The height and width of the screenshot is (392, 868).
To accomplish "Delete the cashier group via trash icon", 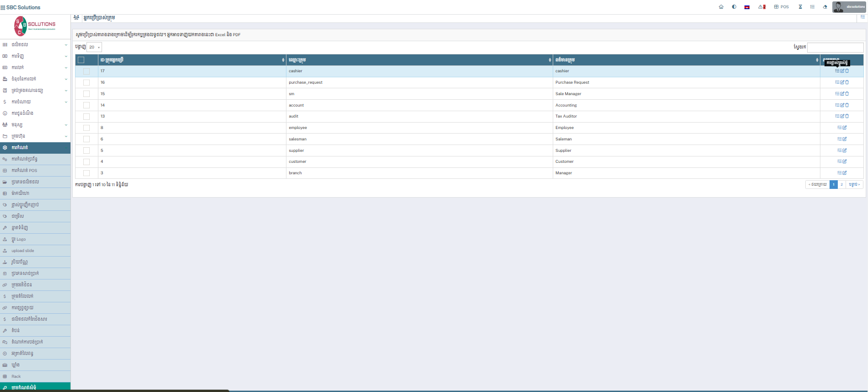I will point(847,71).
